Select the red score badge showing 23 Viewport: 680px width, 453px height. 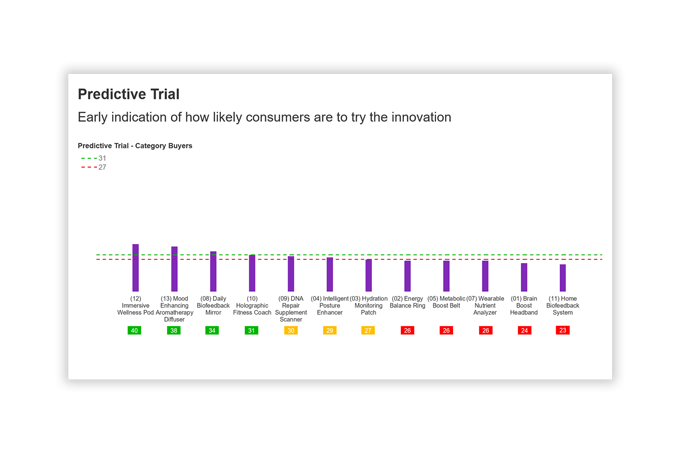(x=563, y=330)
